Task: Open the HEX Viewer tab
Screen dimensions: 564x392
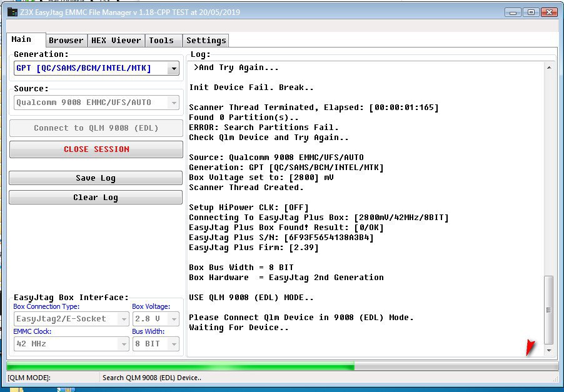Action: tap(116, 41)
